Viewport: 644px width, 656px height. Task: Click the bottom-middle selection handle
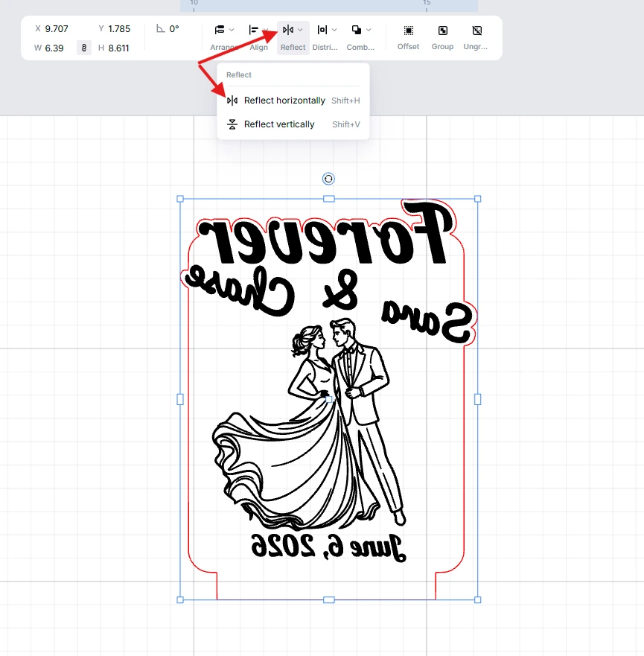click(329, 600)
